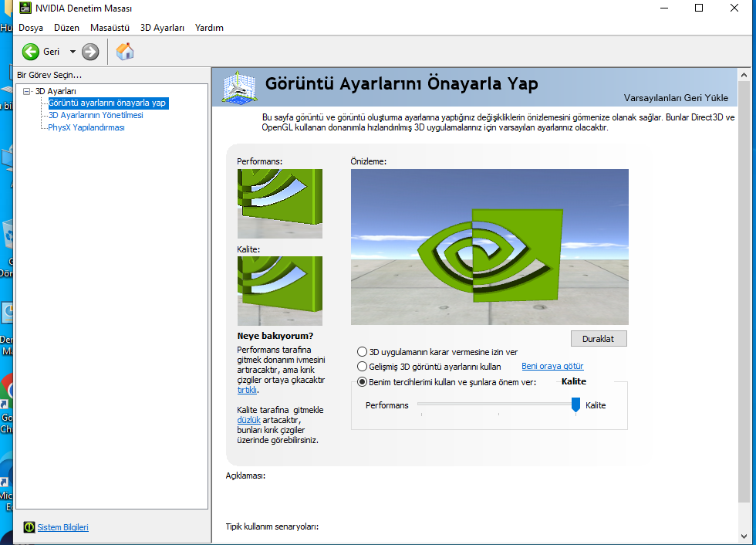Click the large Önizleme 3D preview image
Image resolution: width=756 pixels, height=545 pixels.
click(x=490, y=247)
